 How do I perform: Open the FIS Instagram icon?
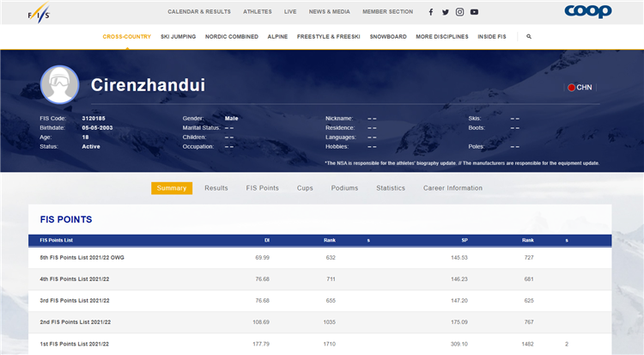(x=460, y=12)
